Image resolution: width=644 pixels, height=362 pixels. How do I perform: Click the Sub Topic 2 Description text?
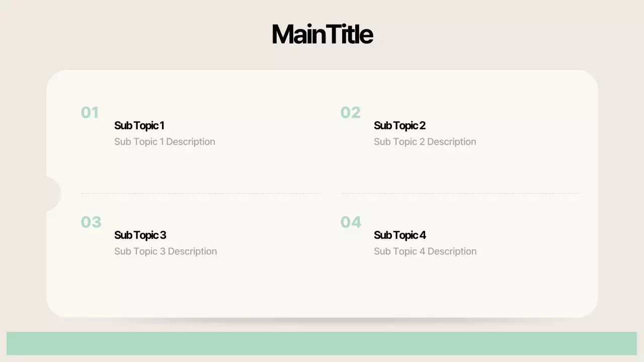click(x=425, y=142)
